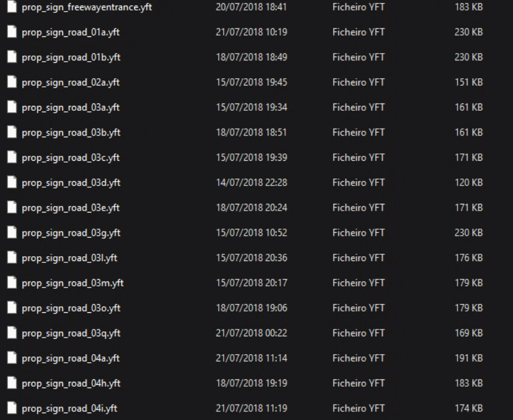Click Ficheiro YFT type of prop_sign_road_03q
The width and height of the screenshot is (513, 420).
pyautogui.click(x=358, y=333)
